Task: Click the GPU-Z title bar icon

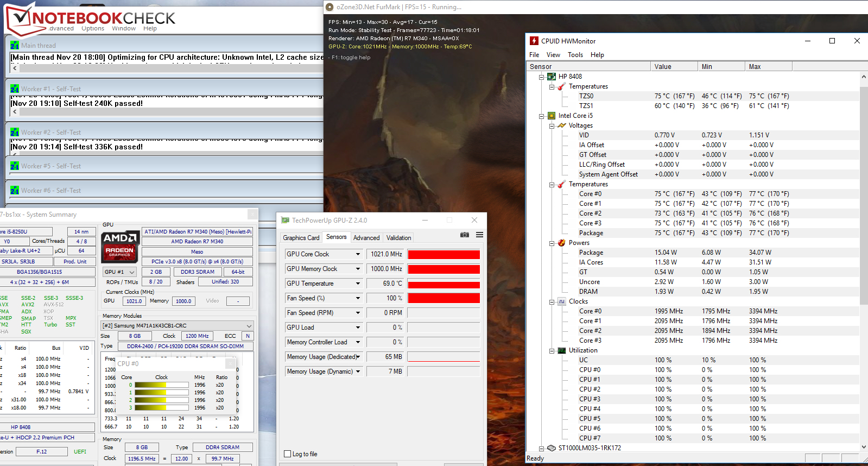Action: pyautogui.click(x=285, y=220)
